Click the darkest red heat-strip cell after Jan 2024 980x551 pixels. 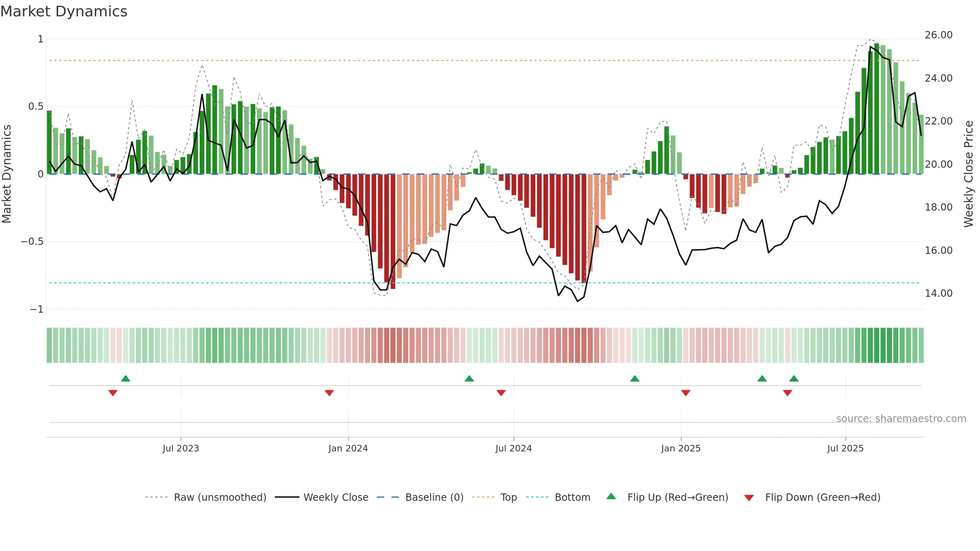(393, 345)
